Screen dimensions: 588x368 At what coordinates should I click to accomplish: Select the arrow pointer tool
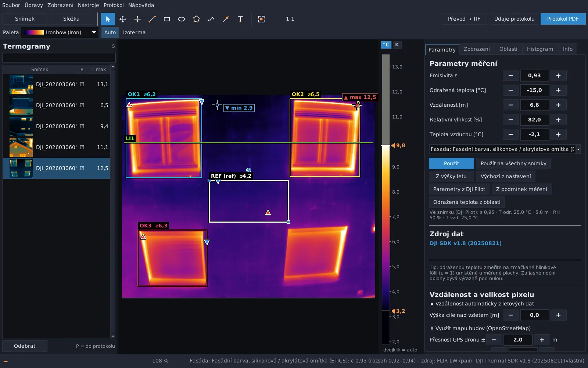click(108, 19)
